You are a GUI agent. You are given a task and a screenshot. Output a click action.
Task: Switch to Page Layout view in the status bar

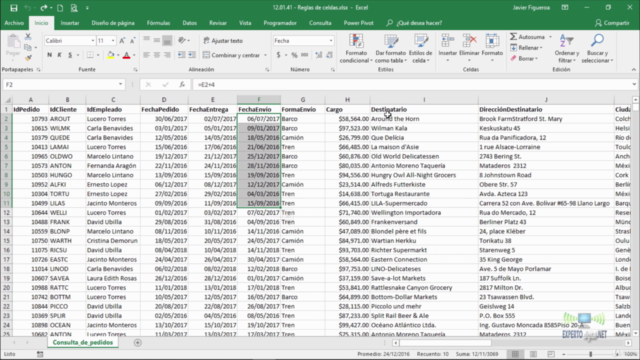coord(533,354)
